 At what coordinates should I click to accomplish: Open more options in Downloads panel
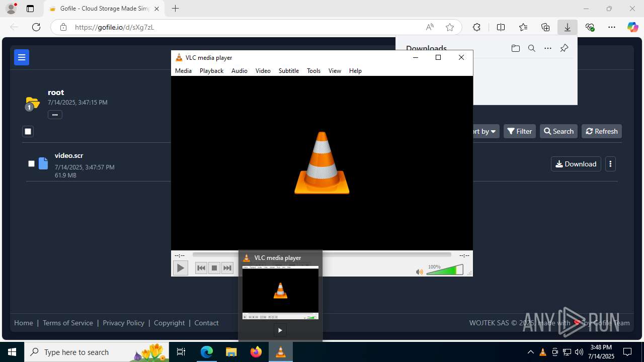[x=548, y=48]
